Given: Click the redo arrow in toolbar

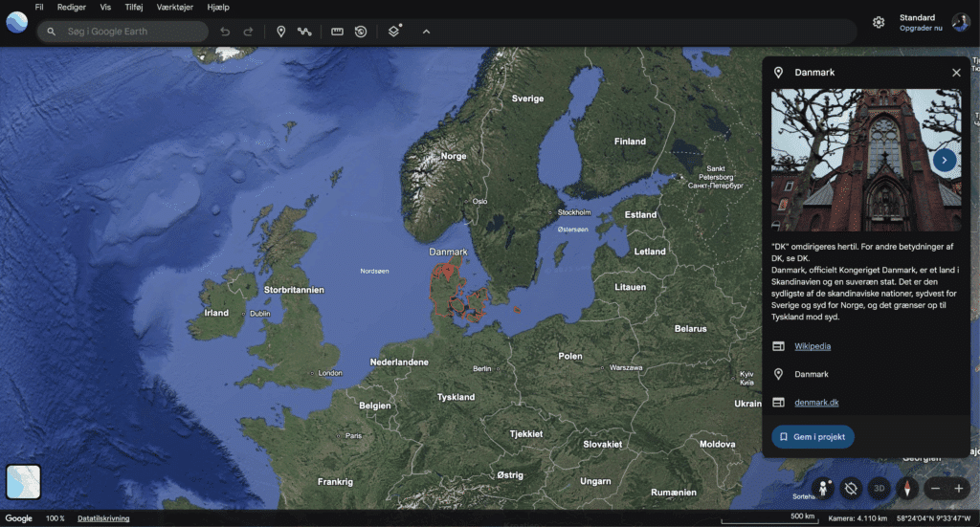Looking at the screenshot, I should (248, 32).
